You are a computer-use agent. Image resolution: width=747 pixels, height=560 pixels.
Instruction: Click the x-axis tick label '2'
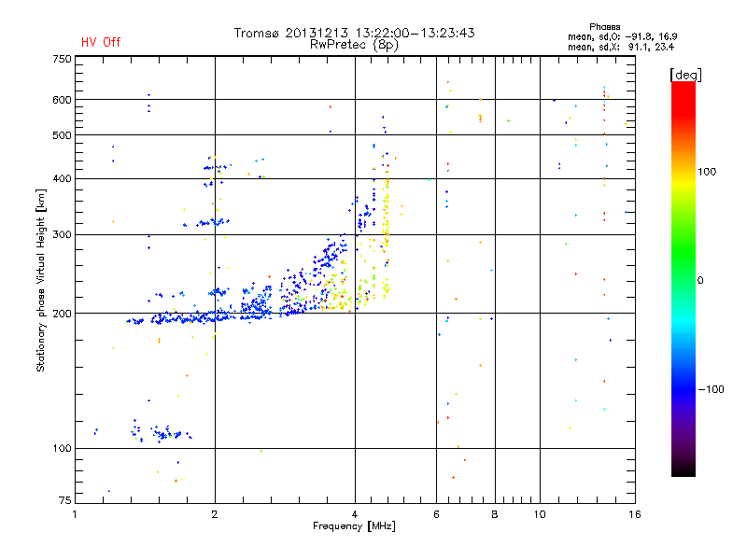point(215,514)
